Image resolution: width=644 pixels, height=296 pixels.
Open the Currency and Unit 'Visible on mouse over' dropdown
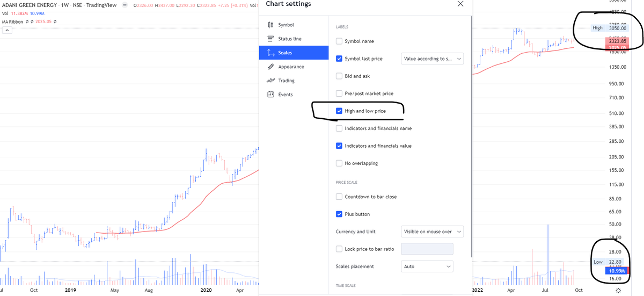[433, 232]
